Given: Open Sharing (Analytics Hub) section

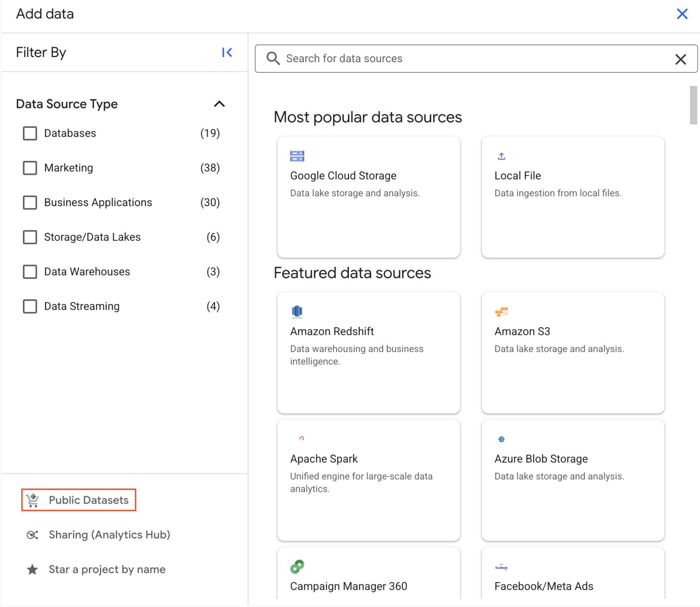Looking at the screenshot, I should pyautogui.click(x=109, y=535).
